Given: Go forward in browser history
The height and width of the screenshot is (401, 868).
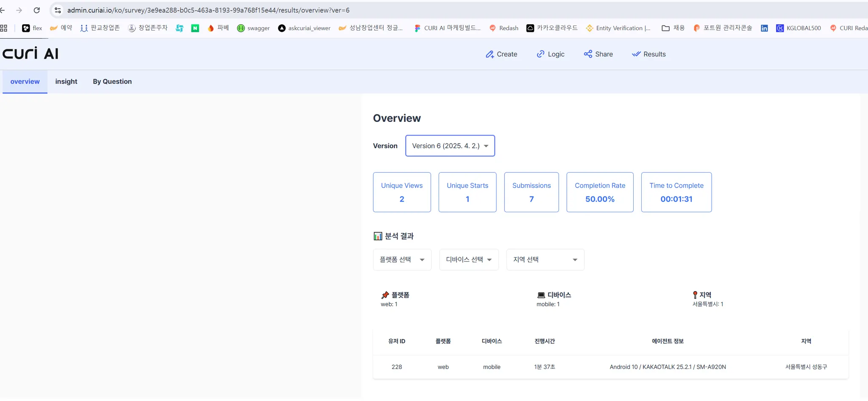Looking at the screenshot, I should (19, 10).
